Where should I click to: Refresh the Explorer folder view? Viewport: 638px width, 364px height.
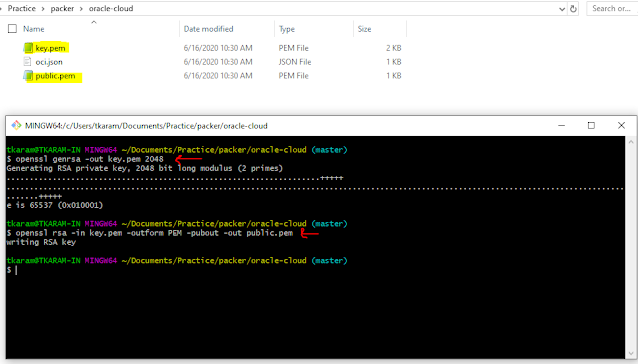click(x=573, y=9)
